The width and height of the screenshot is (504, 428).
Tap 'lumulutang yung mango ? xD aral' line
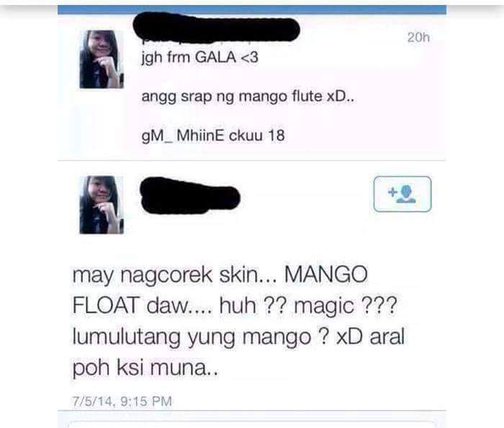point(238,337)
